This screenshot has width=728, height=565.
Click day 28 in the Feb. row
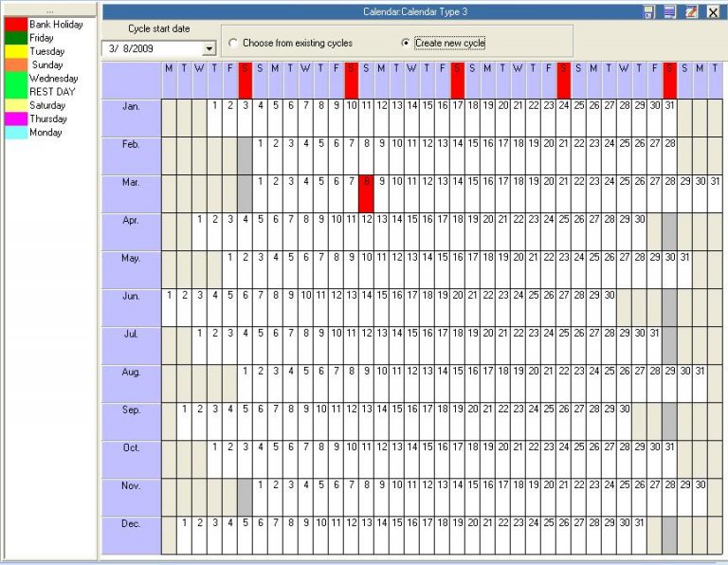coord(669,156)
